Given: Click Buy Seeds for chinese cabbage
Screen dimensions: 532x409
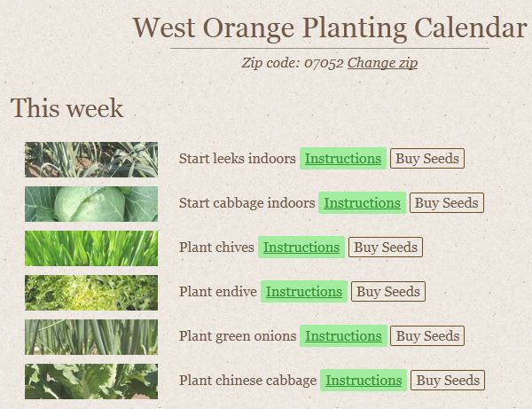Looking at the screenshot, I should pyautogui.click(x=448, y=381).
